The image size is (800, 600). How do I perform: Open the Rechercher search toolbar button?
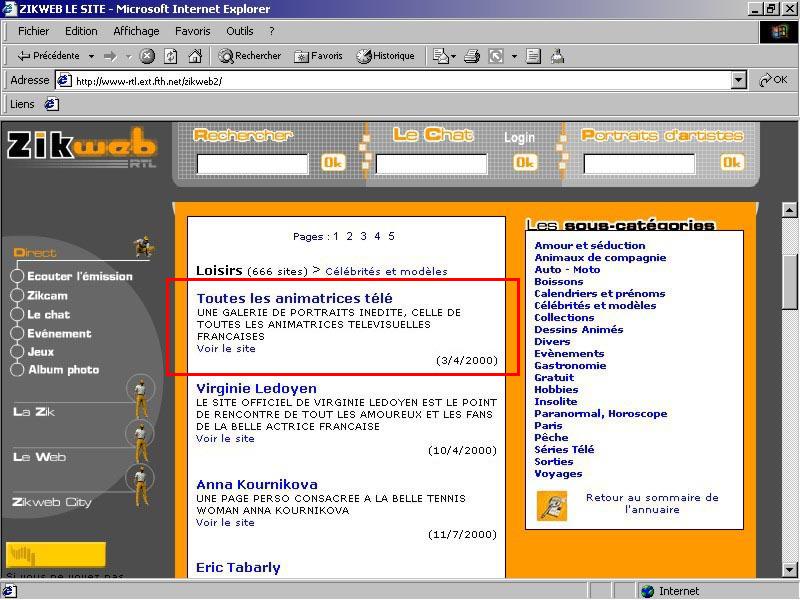click(249, 56)
